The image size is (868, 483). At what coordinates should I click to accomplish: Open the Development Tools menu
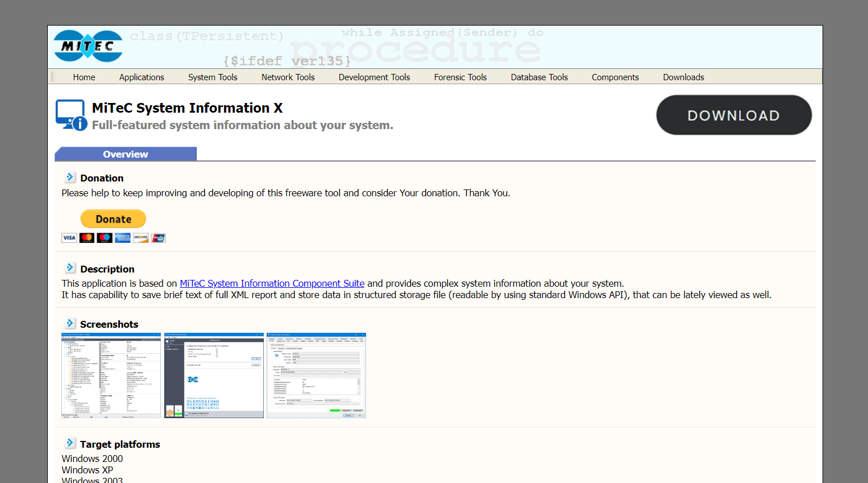(374, 77)
